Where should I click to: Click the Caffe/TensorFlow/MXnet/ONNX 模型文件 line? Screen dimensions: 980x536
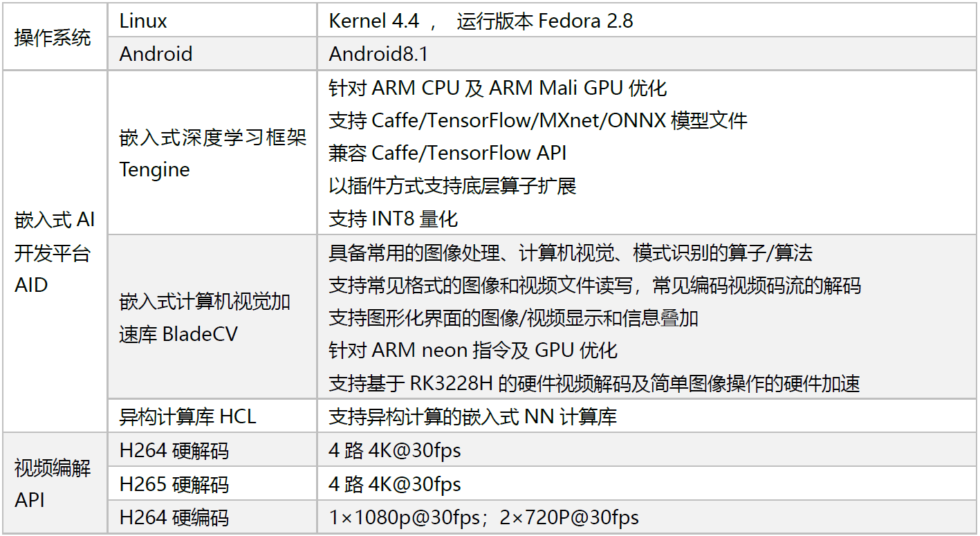(538, 120)
